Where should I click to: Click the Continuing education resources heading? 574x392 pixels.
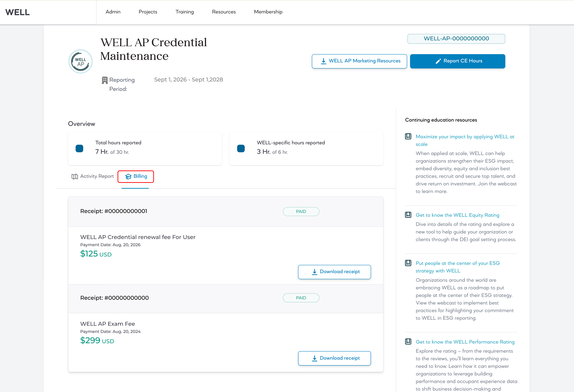click(x=441, y=120)
